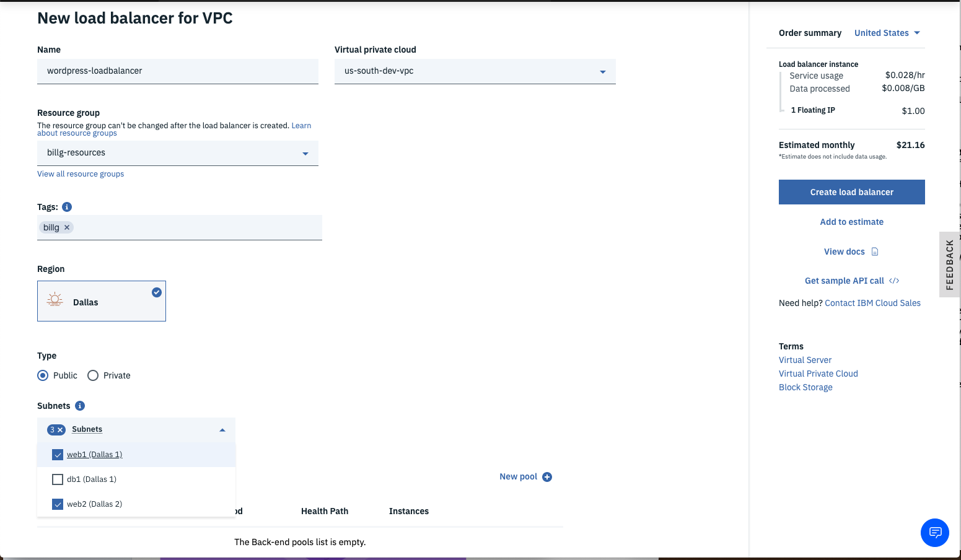The image size is (961, 560).
Task: Open the Block Storage terms link
Action: [x=805, y=387]
